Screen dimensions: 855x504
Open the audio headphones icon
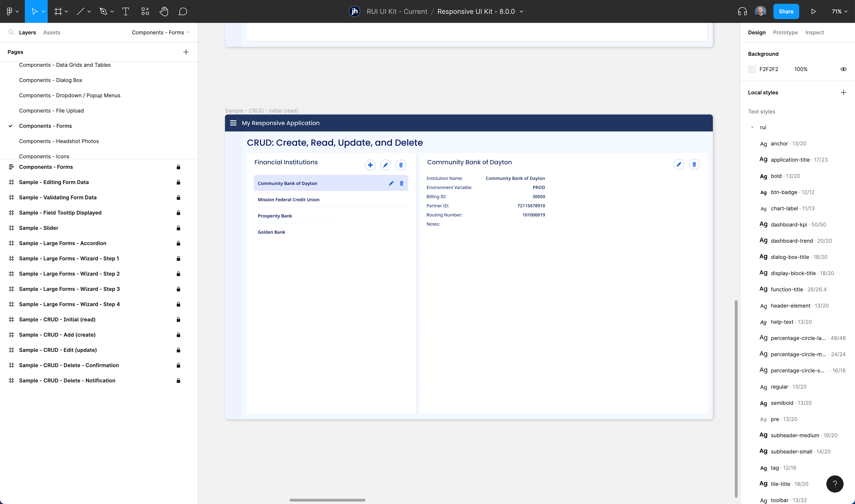[742, 11]
